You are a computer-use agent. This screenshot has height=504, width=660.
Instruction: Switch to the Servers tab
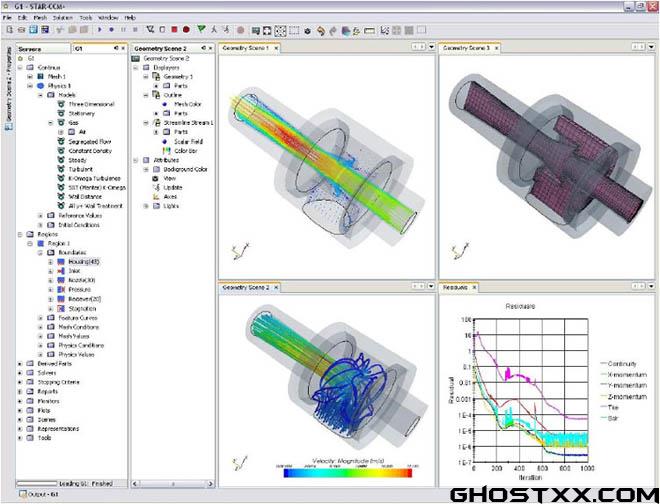coord(43,49)
